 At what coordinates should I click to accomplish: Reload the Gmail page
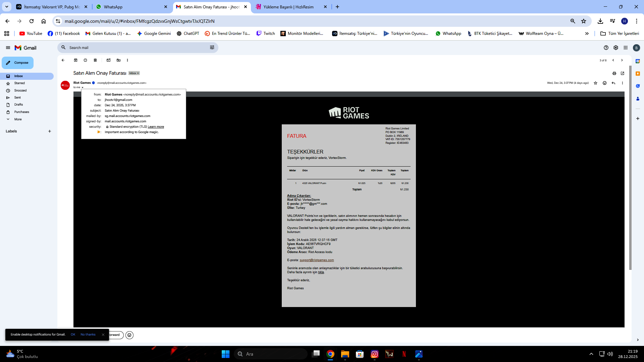click(x=32, y=21)
